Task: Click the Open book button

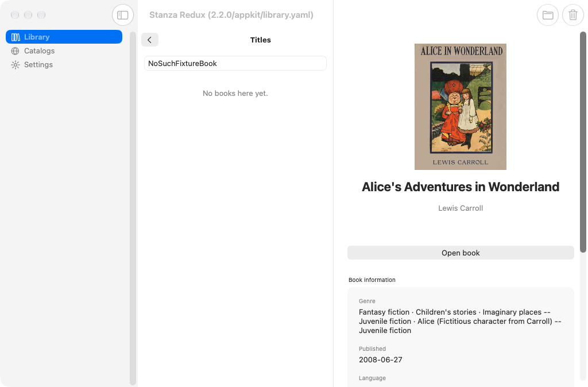Action: click(461, 253)
